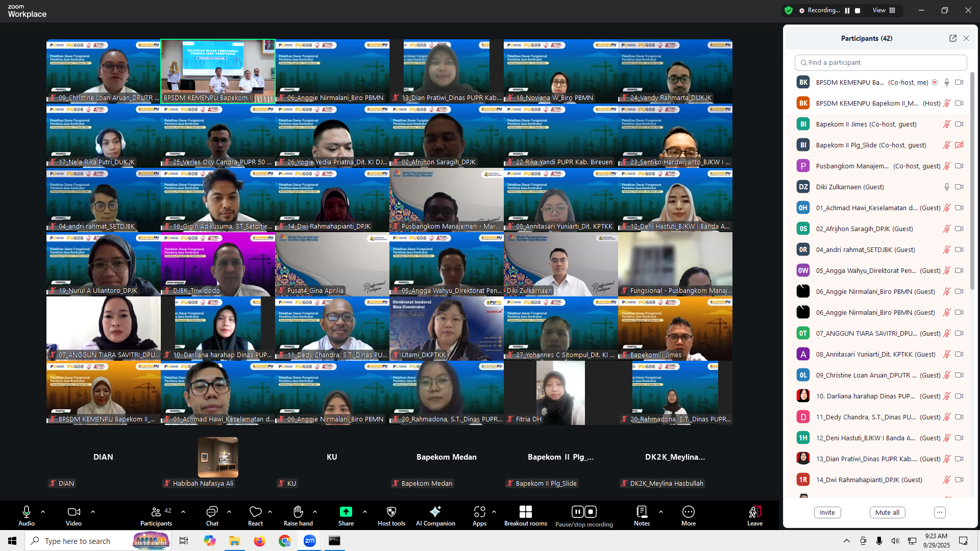Open Host tools shield icon

tap(391, 512)
